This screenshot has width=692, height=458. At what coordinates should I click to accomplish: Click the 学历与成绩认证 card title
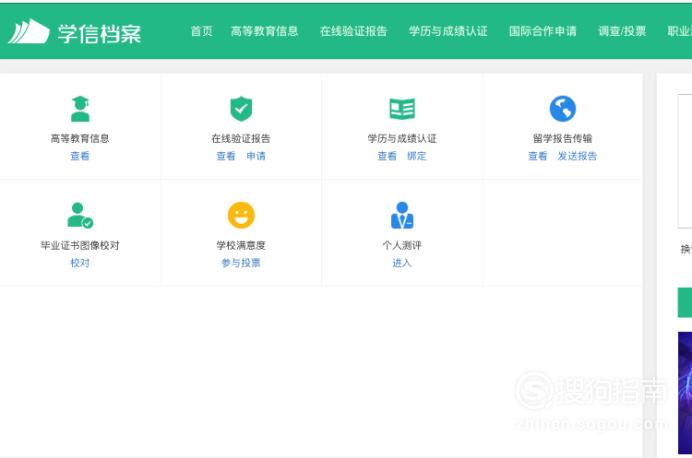click(x=402, y=139)
